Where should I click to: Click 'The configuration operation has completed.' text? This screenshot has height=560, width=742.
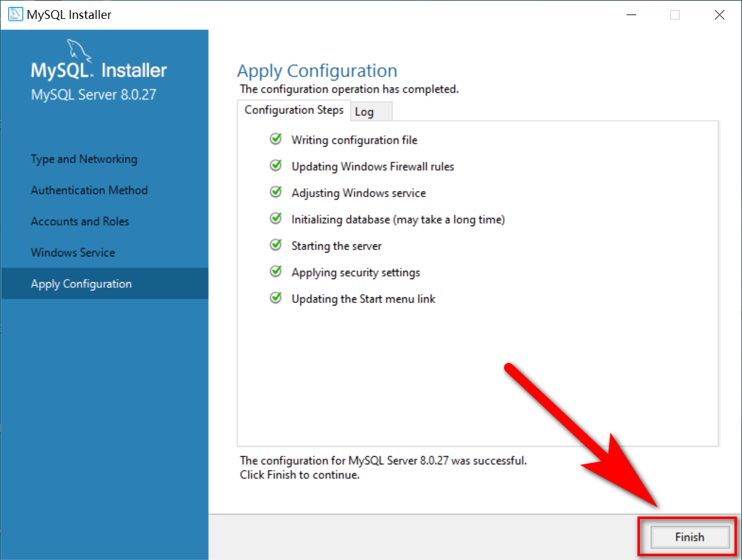tap(349, 89)
